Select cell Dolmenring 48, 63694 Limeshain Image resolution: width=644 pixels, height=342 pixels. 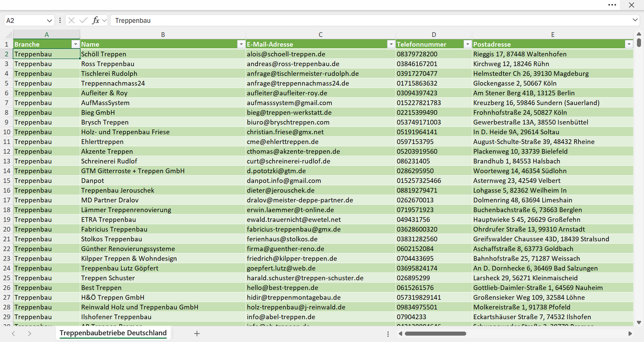[x=553, y=200]
